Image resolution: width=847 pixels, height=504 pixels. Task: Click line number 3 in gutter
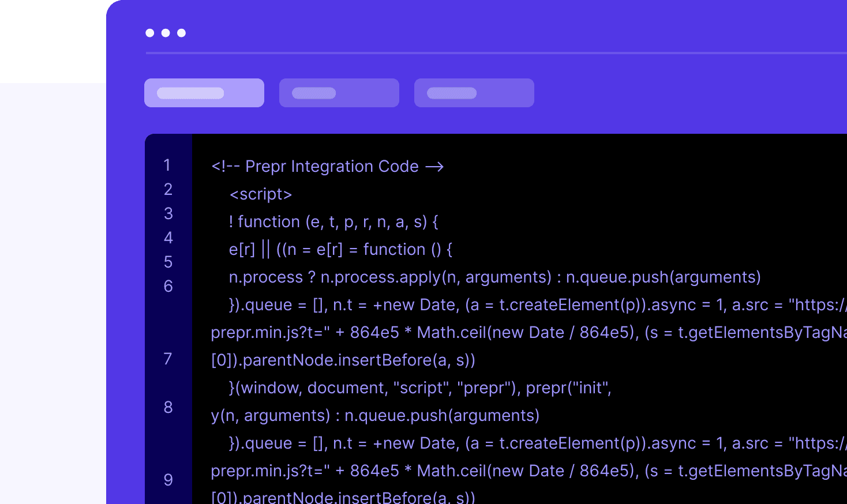pyautogui.click(x=168, y=214)
